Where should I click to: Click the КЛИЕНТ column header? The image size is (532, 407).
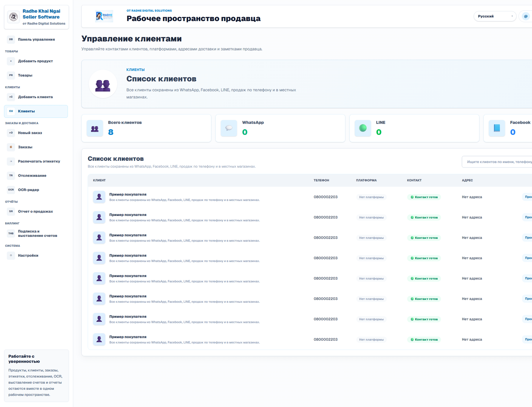point(99,180)
